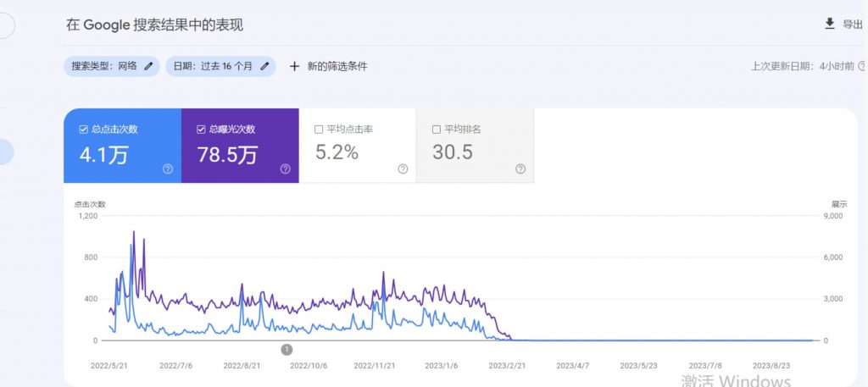The image size is (868, 387).
Task: Open help icon next to last updated time
Action: tap(862, 66)
